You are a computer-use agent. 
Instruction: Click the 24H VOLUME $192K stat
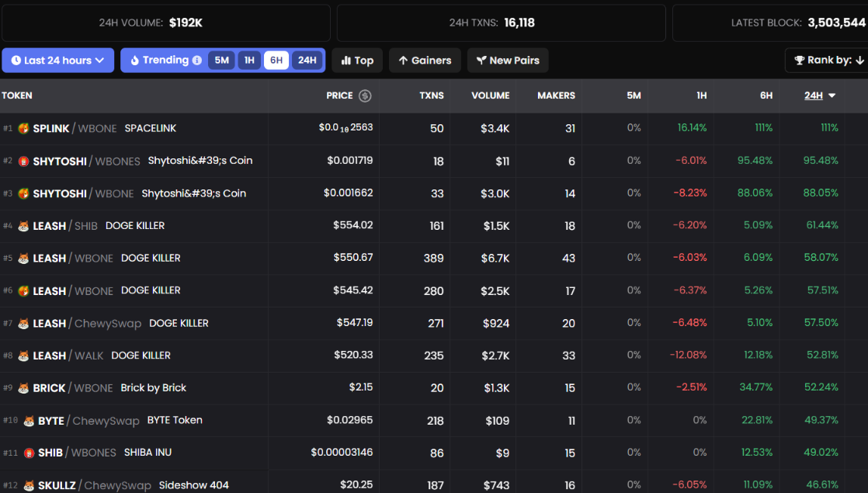(x=166, y=23)
